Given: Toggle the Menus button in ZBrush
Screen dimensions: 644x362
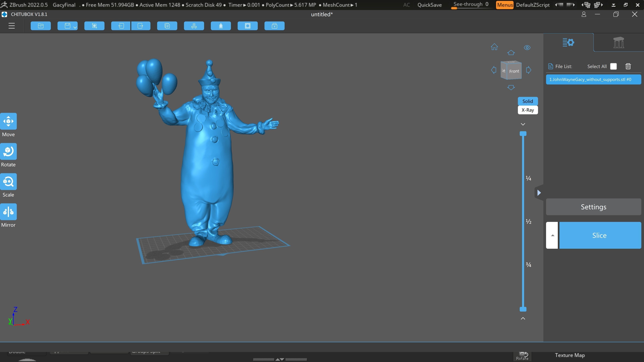Looking at the screenshot, I should tap(505, 5).
